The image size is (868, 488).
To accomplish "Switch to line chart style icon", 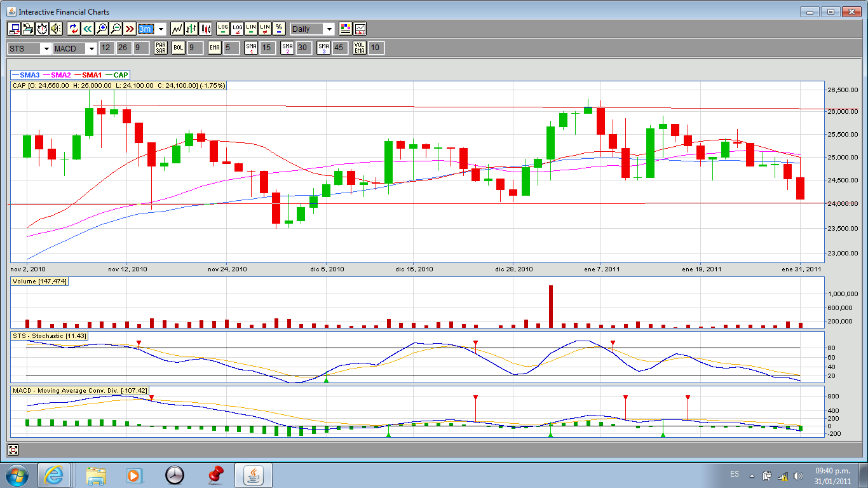I will click(177, 29).
